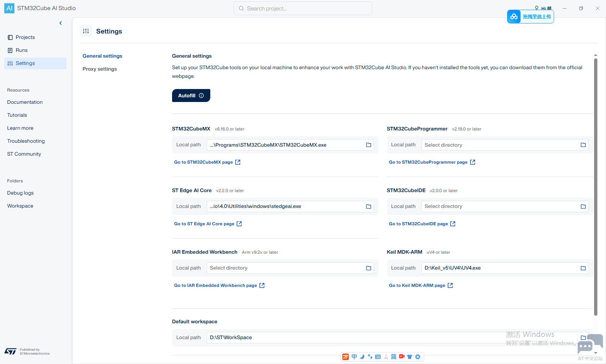Select Settings in the sidebar
Viewport: 606px width, 364px height.
click(35, 63)
